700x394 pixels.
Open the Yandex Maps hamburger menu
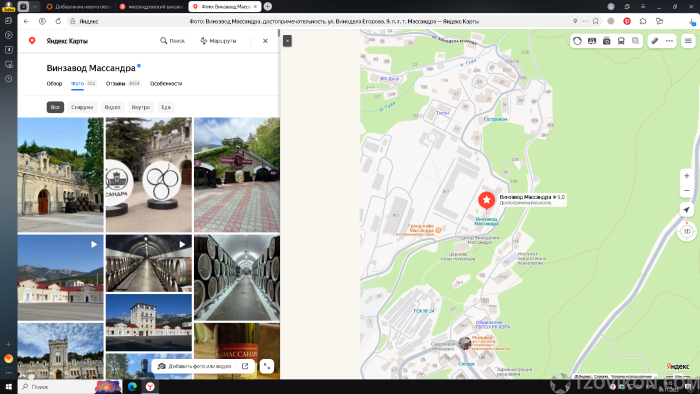(688, 41)
